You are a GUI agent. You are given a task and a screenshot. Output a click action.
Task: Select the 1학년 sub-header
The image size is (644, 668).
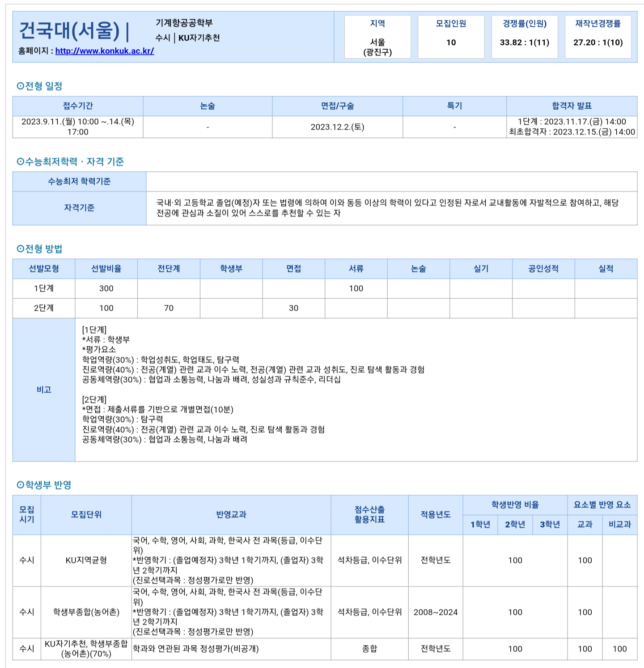(x=480, y=525)
